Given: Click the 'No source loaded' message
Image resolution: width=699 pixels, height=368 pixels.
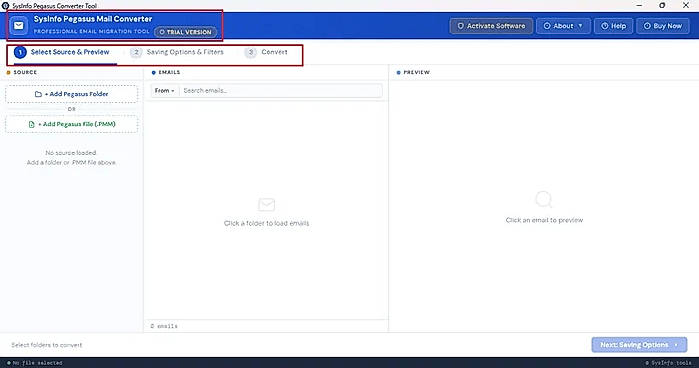Looking at the screenshot, I should 71,153.
